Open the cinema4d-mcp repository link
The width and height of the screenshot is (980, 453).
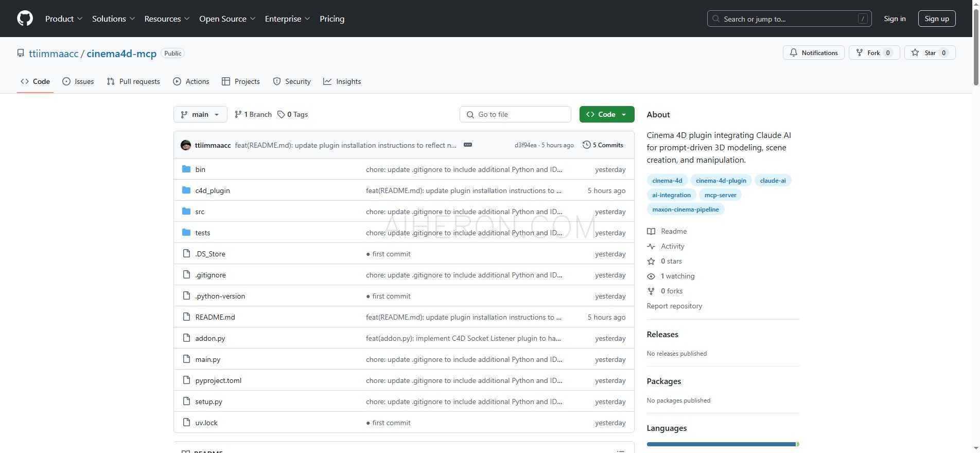click(x=121, y=54)
